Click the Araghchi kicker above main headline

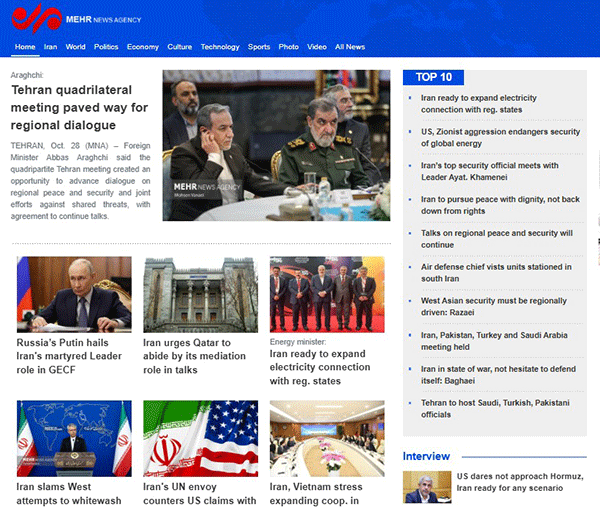tap(27, 75)
